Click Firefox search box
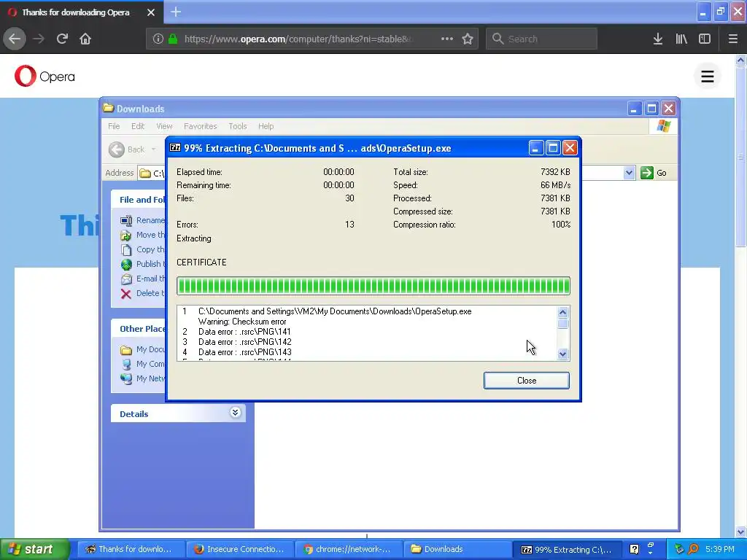 pyautogui.click(x=541, y=39)
